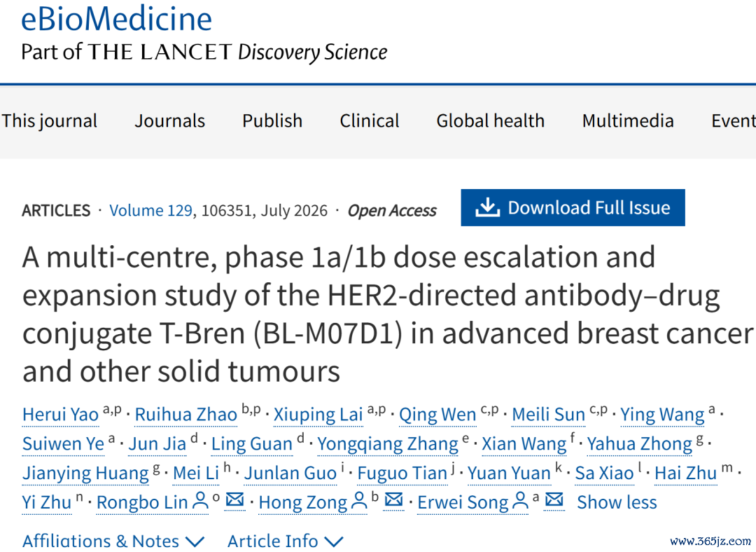Click the download arrow icon in Download Full Issue
Viewport: 756px width, 552px height.
point(487,207)
